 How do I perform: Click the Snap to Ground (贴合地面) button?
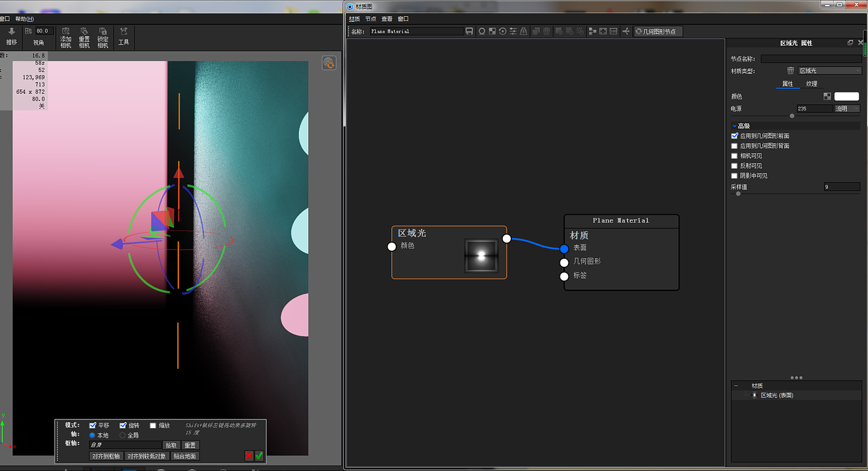point(185,456)
